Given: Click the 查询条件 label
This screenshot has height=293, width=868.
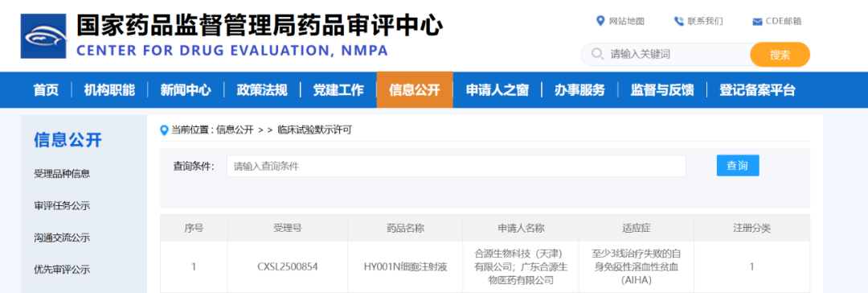Looking at the screenshot, I should tap(194, 166).
